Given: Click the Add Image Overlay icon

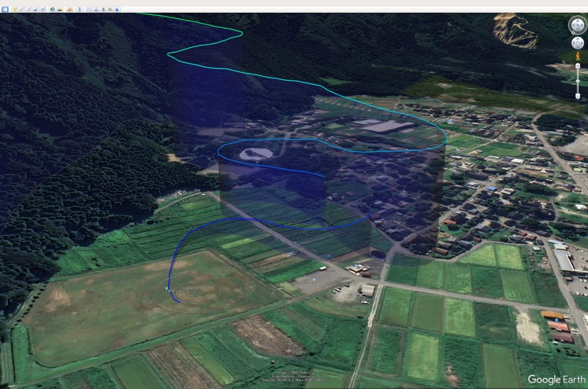Looking at the screenshot, I should pos(36,10).
